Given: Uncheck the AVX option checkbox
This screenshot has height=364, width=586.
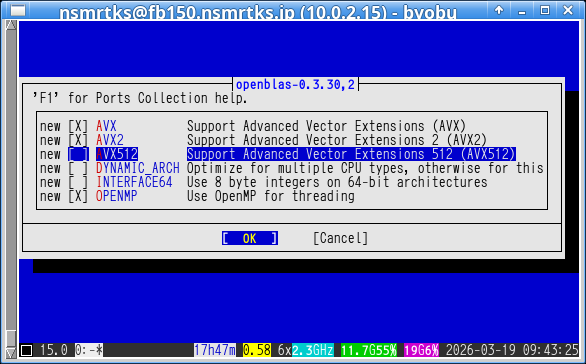Looking at the screenshot, I should point(78,126).
